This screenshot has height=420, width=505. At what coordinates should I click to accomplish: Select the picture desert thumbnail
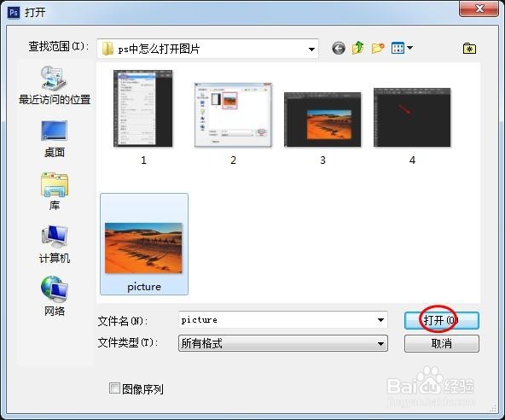(x=143, y=248)
